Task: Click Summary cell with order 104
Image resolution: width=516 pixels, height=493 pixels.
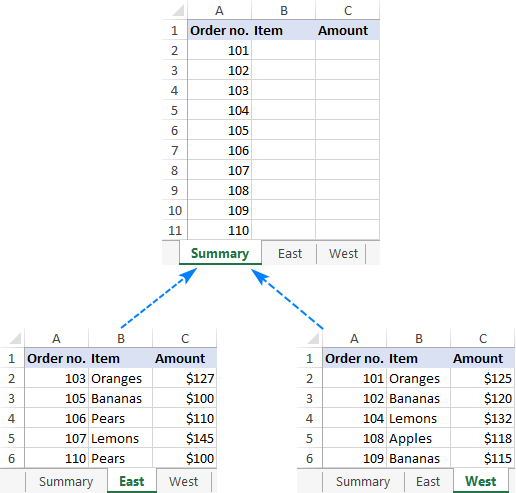Action: coord(220,110)
